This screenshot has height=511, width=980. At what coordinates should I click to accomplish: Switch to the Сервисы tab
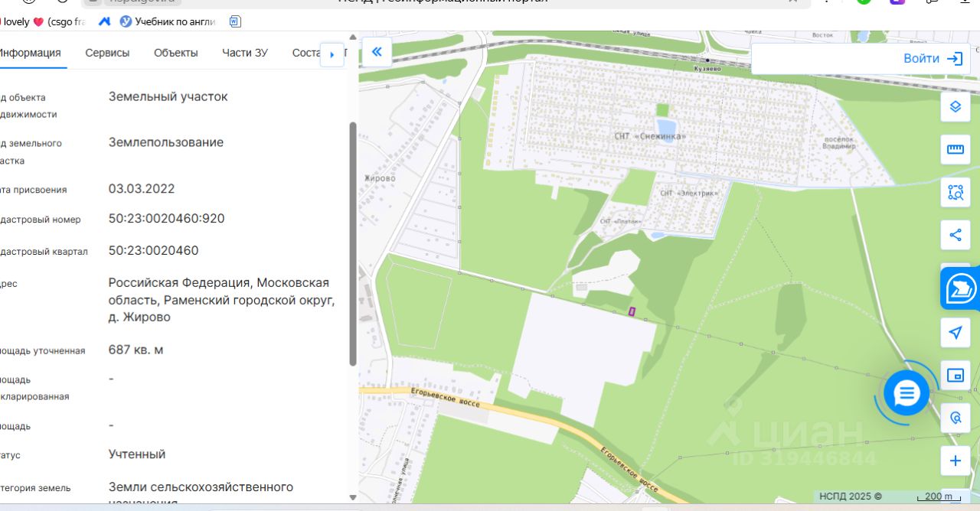tap(107, 53)
